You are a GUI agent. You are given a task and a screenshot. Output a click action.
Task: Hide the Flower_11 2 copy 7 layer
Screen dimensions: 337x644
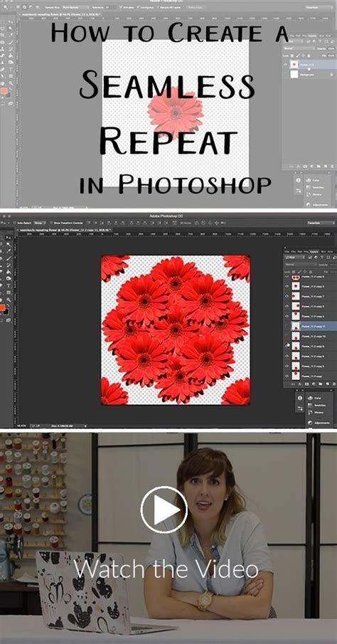click(287, 296)
